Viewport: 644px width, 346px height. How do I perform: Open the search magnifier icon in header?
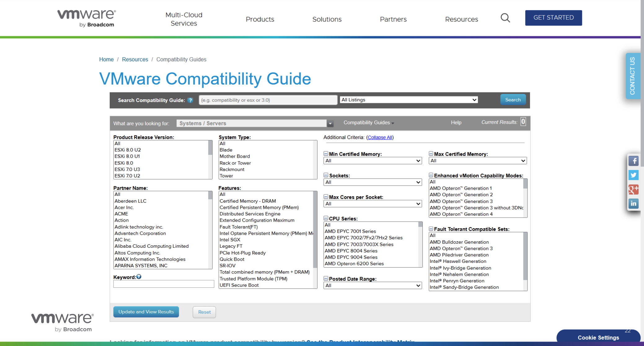click(x=505, y=18)
